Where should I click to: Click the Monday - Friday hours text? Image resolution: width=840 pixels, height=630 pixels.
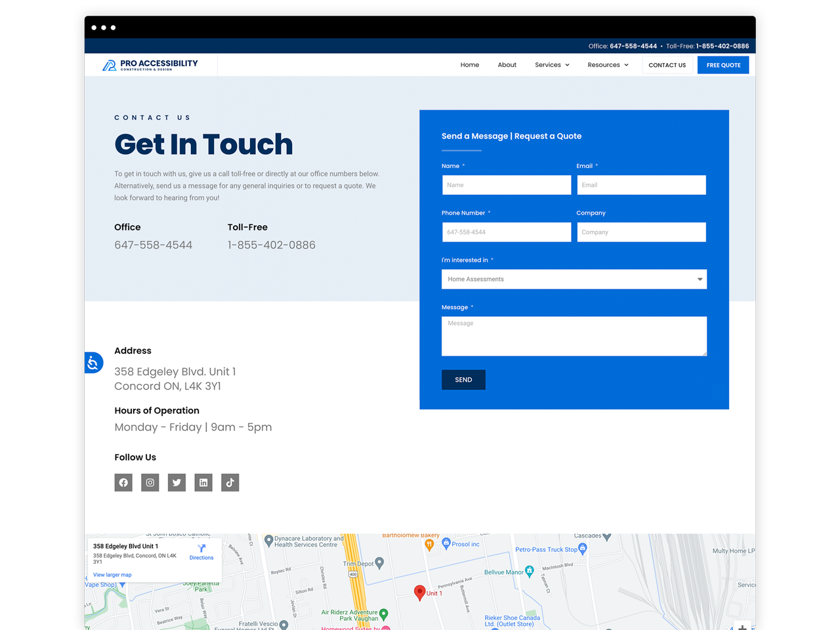click(193, 427)
